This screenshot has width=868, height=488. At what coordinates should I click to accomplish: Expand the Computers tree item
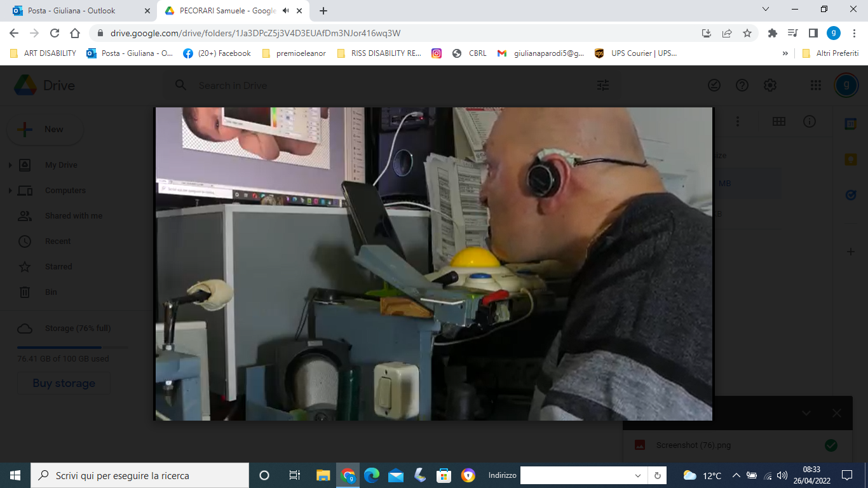(x=10, y=191)
